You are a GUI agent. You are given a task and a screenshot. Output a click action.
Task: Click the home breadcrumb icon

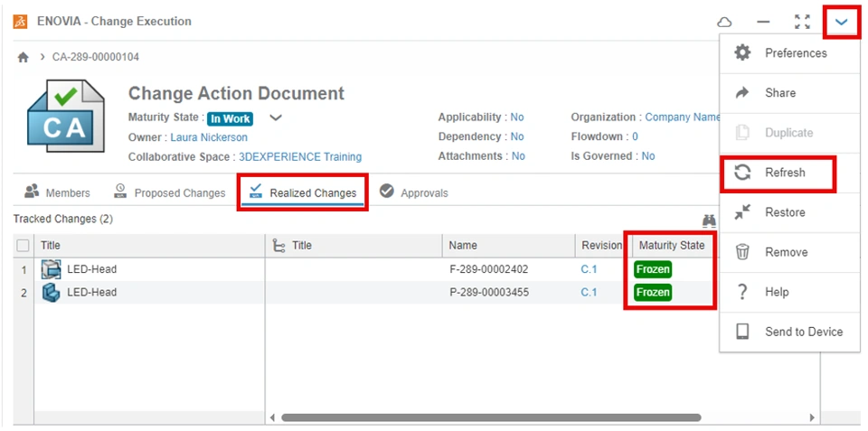click(24, 57)
